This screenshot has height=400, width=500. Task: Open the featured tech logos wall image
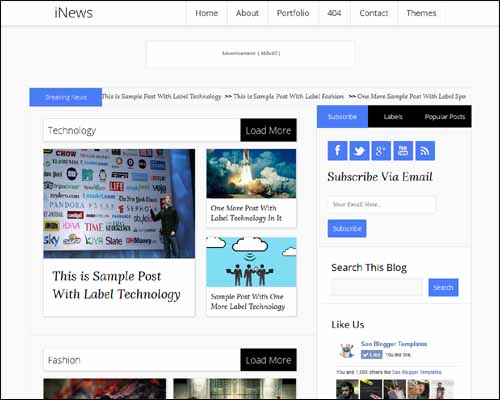[119, 203]
